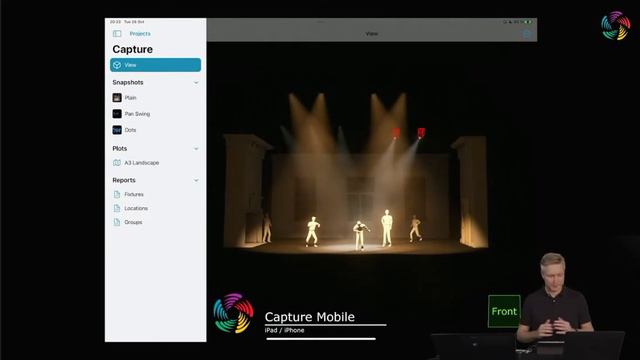Click the battery status icon
This screenshot has height=360, width=640.
coord(528,22)
